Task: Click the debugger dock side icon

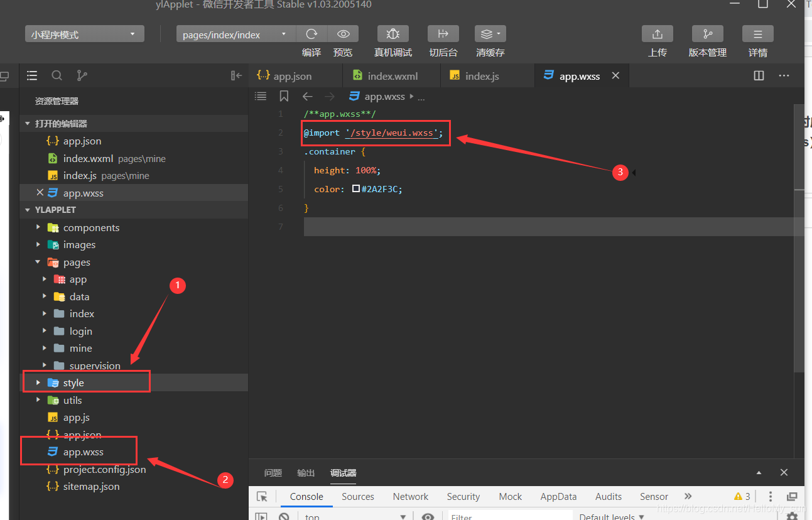Action: (792, 496)
